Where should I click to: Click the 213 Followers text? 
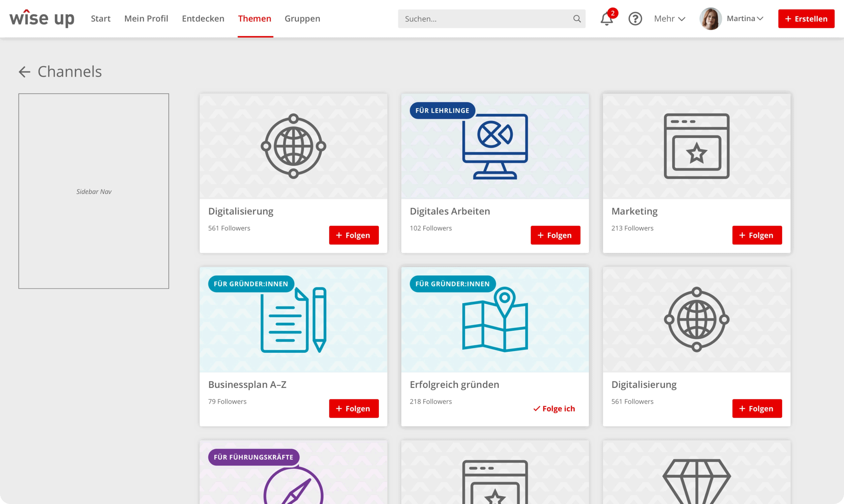pos(632,228)
